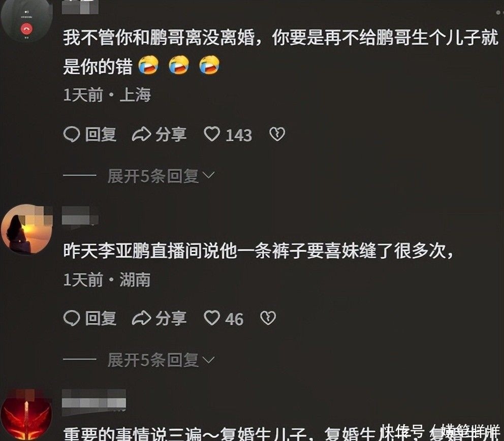Click the share arrow icon under Hunan comment
This screenshot has width=504, height=441.
[141, 318]
